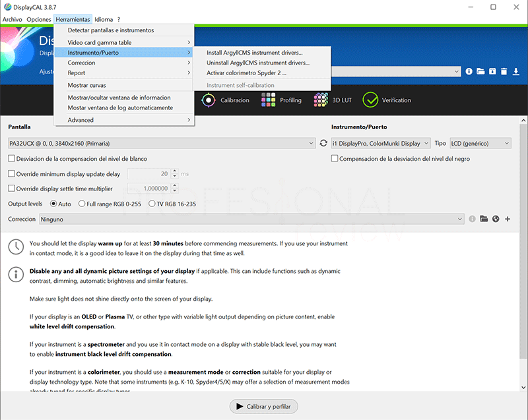Click the display update delay input field
528x420 pixels.
(x=149, y=173)
